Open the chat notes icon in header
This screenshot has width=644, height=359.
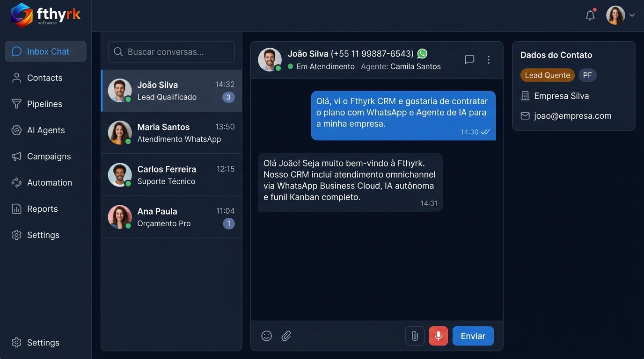pos(469,59)
